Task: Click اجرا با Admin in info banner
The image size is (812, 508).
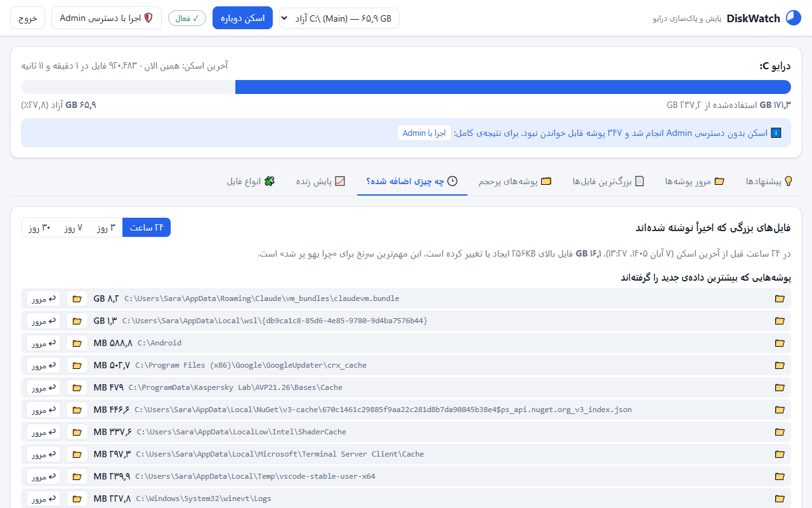Action: pos(424,133)
